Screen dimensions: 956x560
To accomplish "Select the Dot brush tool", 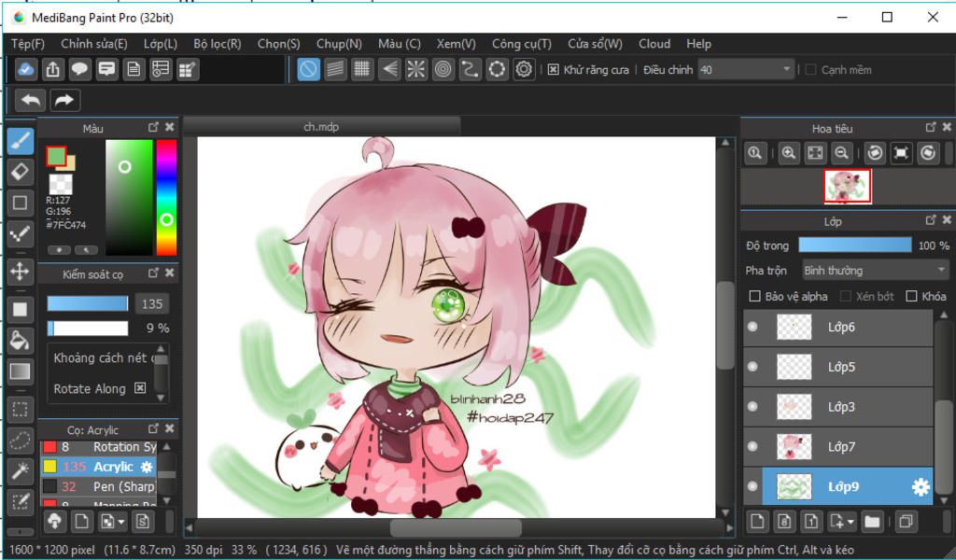I will tap(21, 233).
